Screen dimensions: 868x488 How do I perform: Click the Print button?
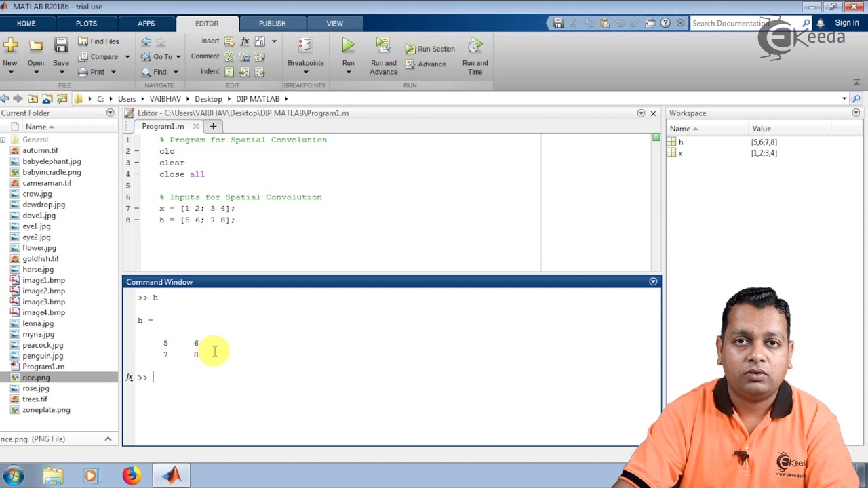coord(92,72)
